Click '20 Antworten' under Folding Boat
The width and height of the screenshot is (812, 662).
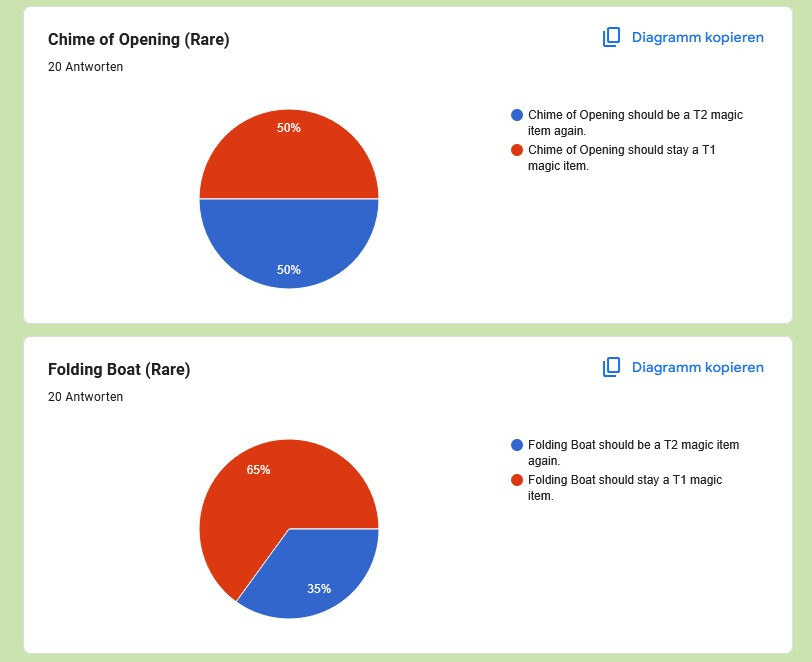[x=85, y=397]
